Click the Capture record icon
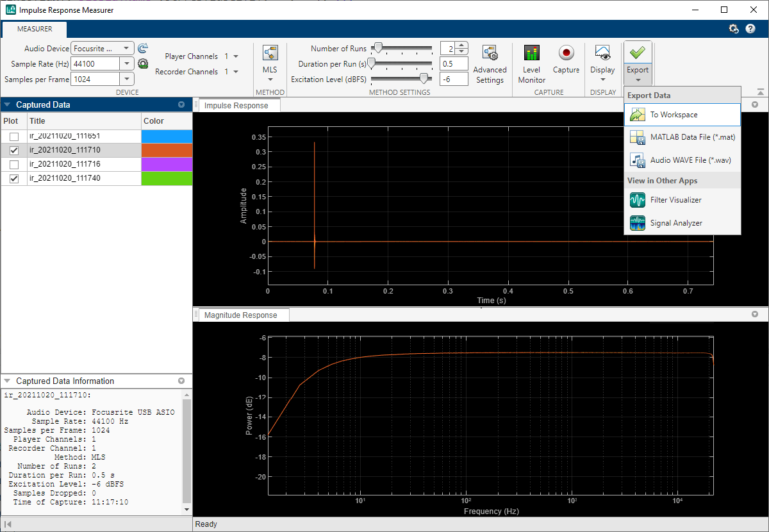The height and width of the screenshot is (532, 769). click(566, 53)
